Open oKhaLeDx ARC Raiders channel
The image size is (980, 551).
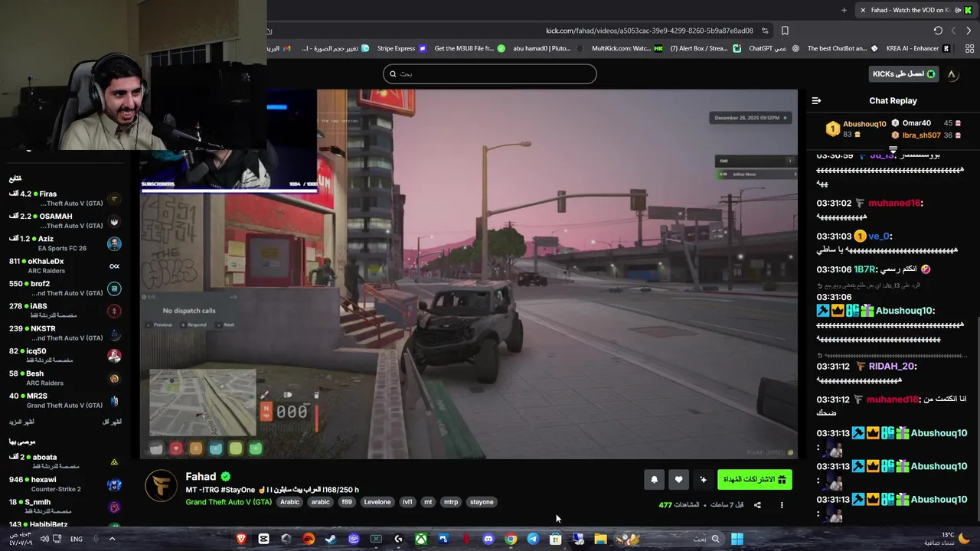click(x=65, y=266)
